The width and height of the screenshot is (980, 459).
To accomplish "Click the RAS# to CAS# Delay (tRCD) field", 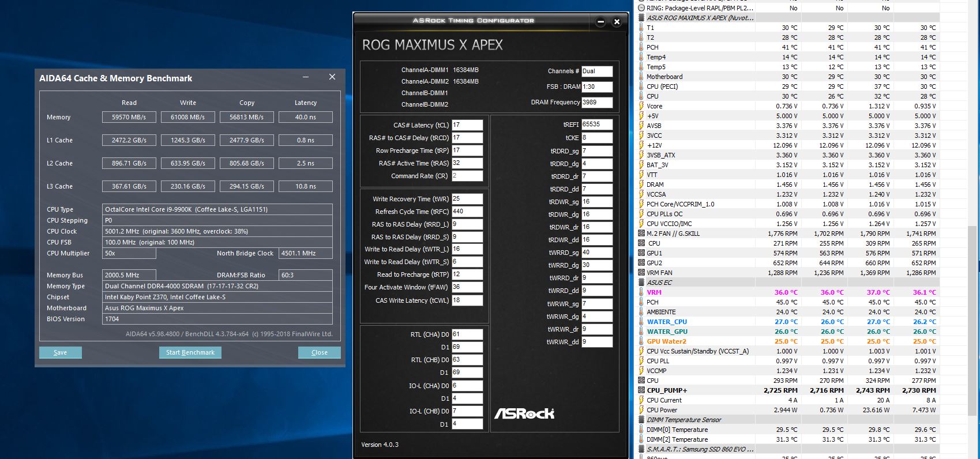I will (x=467, y=138).
